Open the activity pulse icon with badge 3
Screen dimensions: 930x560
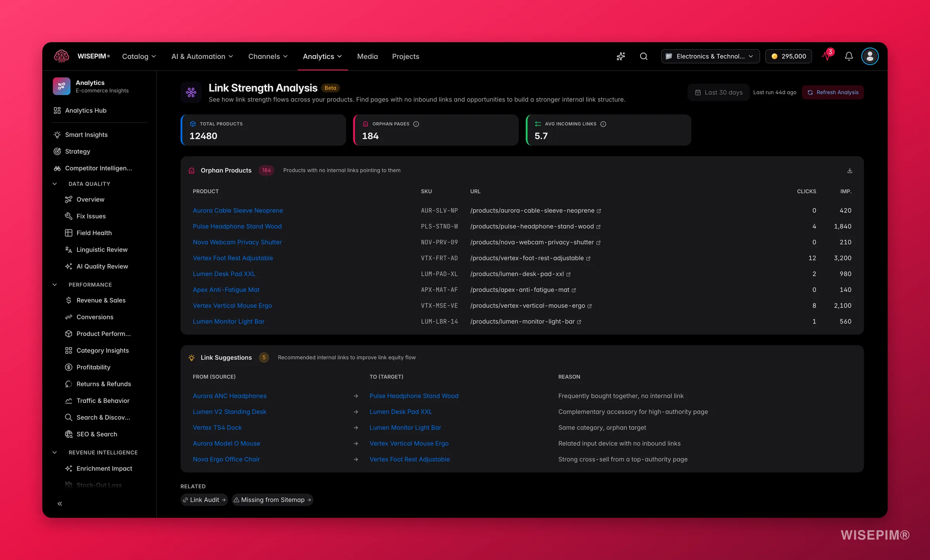(827, 56)
